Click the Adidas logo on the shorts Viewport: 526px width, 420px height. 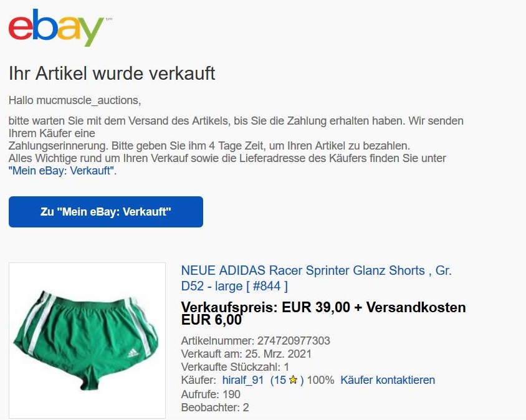[133, 353]
